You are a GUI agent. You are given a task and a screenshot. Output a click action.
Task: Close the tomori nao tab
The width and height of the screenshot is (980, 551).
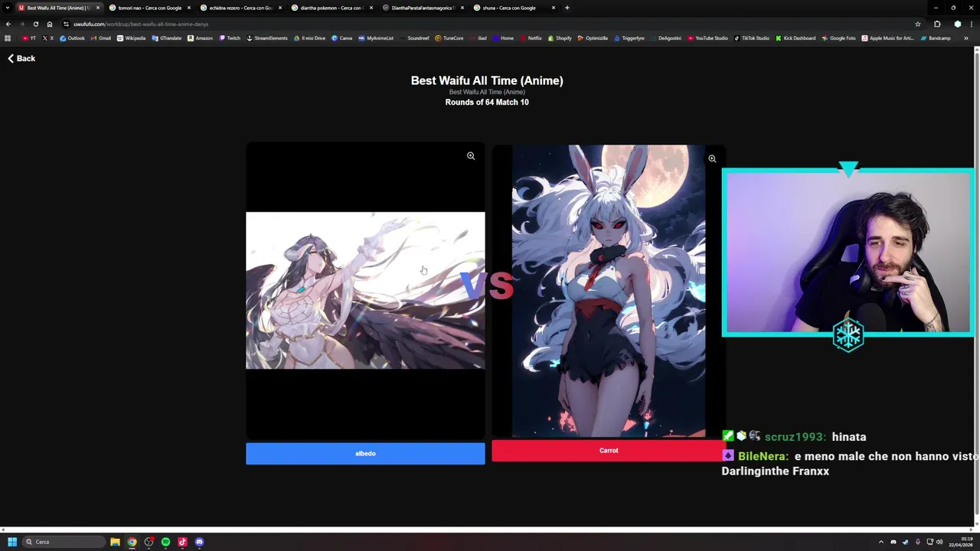pyautogui.click(x=189, y=8)
